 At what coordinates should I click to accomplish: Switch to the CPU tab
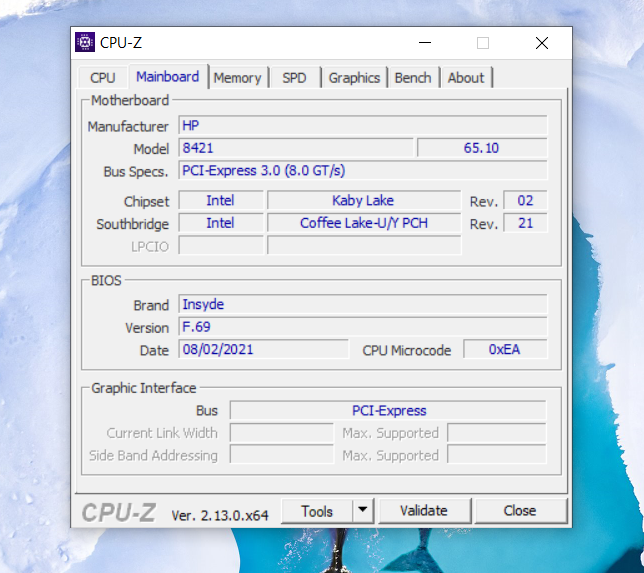pyautogui.click(x=103, y=78)
